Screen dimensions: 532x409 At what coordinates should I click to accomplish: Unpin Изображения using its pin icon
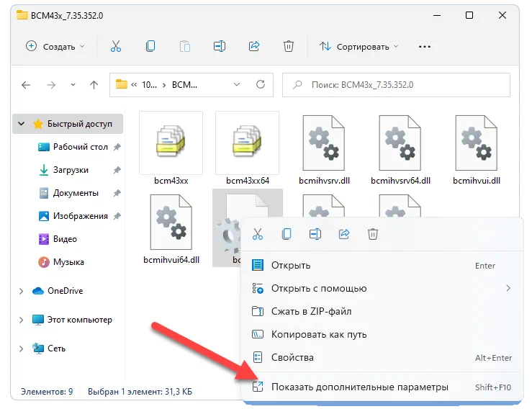(x=117, y=216)
